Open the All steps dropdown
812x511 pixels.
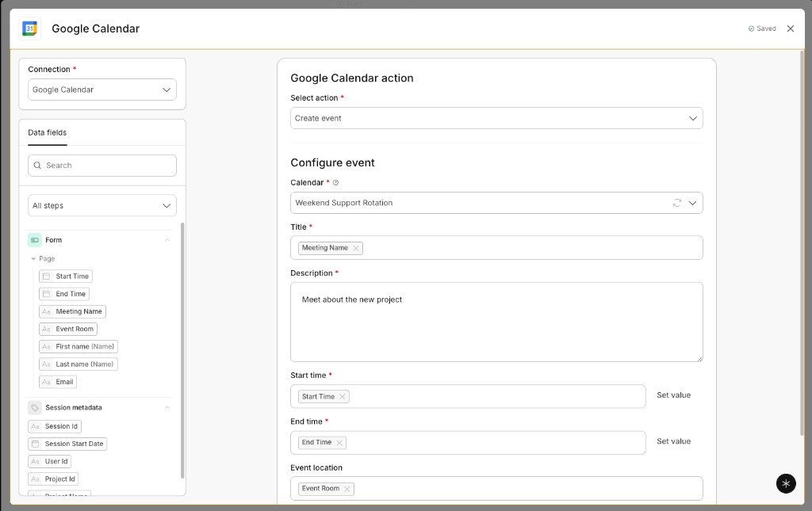coord(102,205)
